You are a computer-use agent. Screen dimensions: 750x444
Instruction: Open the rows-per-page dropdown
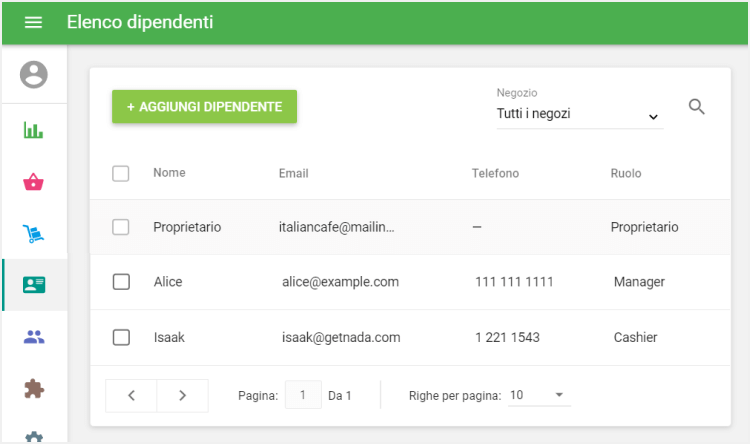[x=538, y=395]
